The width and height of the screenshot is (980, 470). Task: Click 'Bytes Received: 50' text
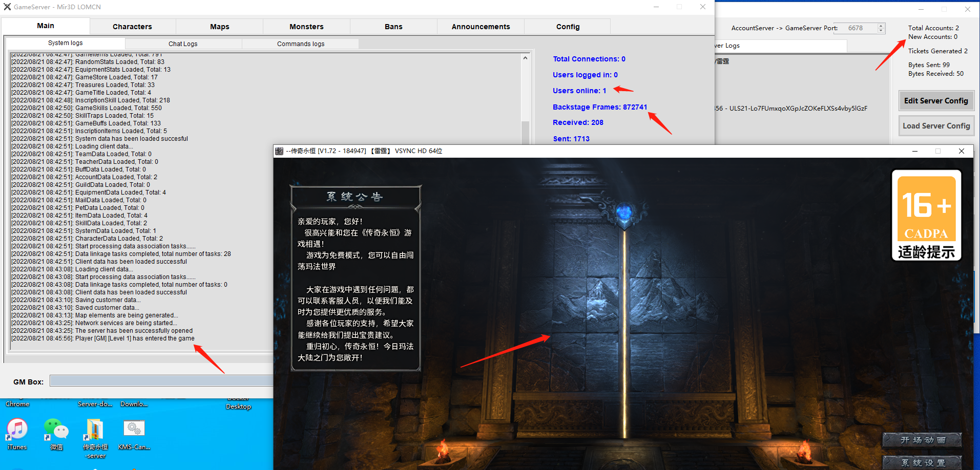point(936,74)
